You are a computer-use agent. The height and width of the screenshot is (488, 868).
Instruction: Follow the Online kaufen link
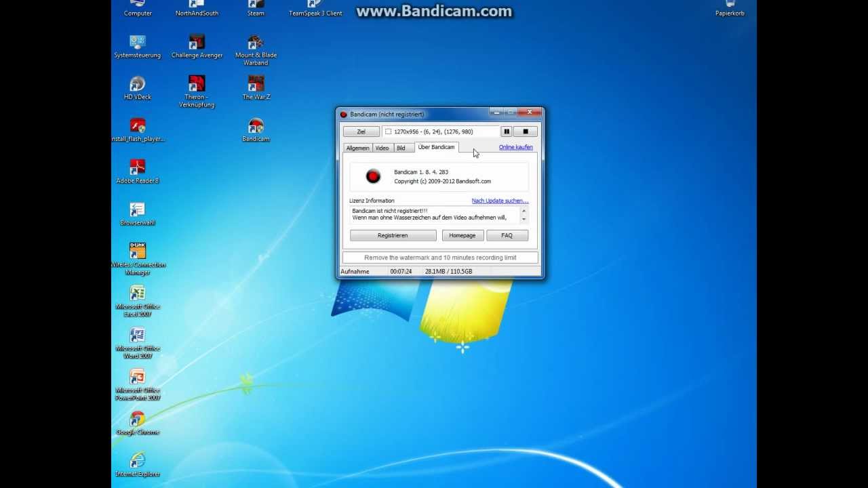click(516, 147)
